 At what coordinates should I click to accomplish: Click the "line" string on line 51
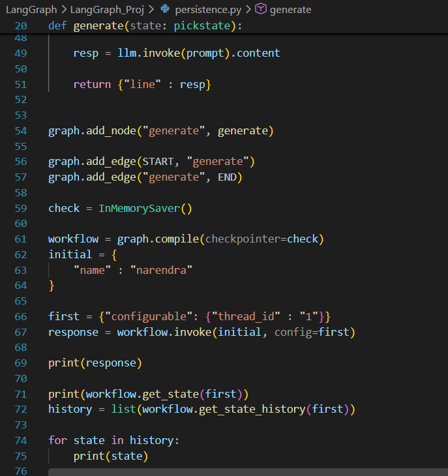[x=142, y=84]
